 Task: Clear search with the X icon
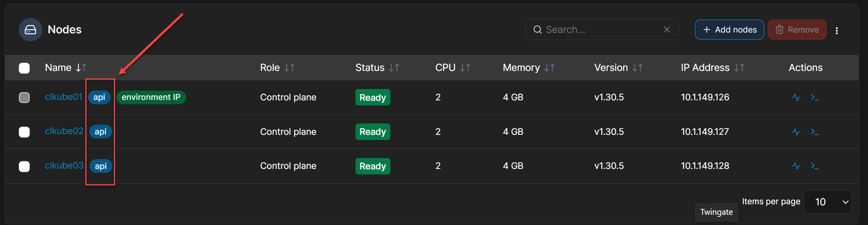click(667, 30)
